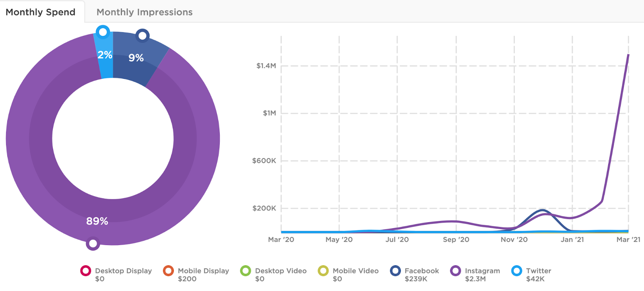Click the Sep '20 axis label
Screen dimensions: 644x291
456,239
